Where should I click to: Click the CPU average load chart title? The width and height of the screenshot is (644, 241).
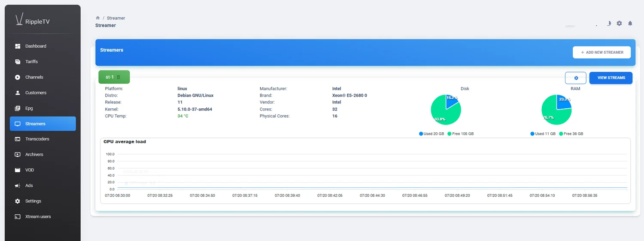(125, 142)
